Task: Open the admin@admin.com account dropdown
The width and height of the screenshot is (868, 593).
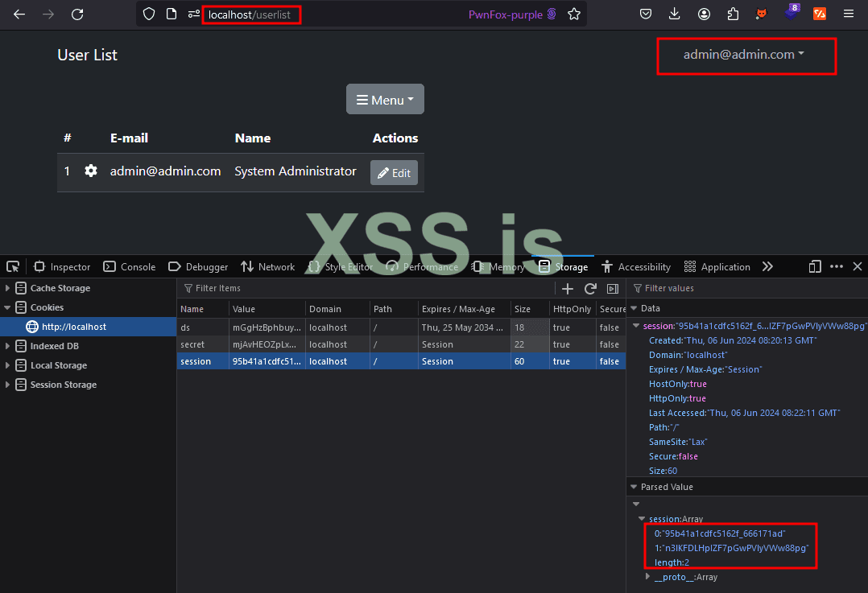Action: pos(745,55)
